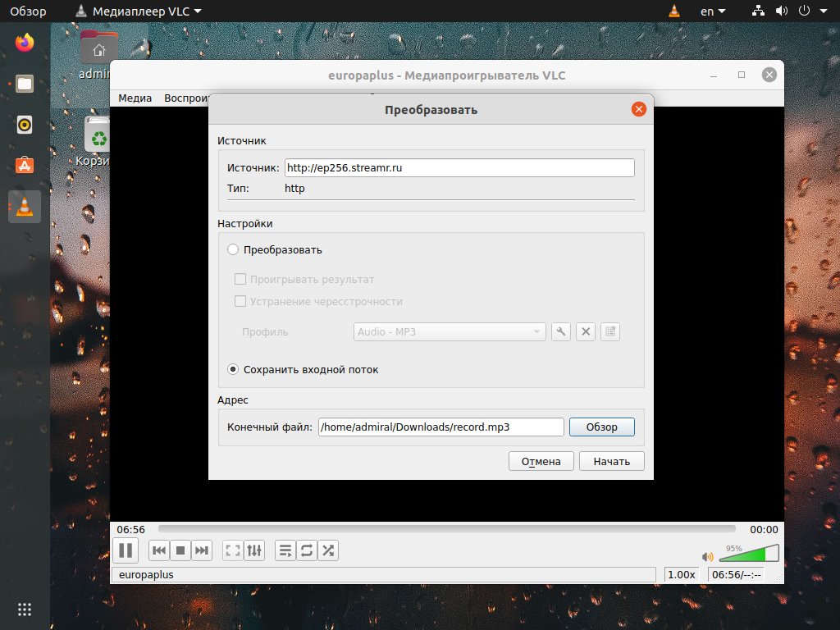The image size is (840, 630).
Task: Skip to next track in VLC
Action: (202, 550)
